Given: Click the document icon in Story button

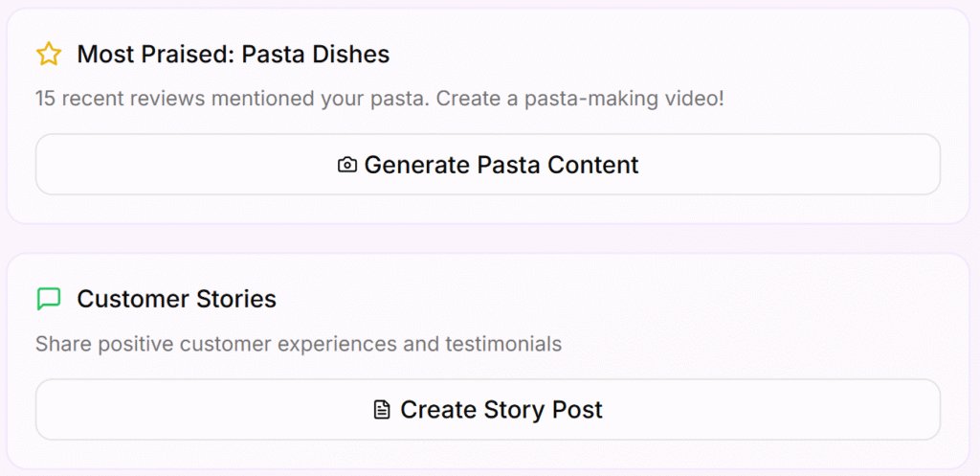Looking at the screenshot, I should click(x=382, y=411).
